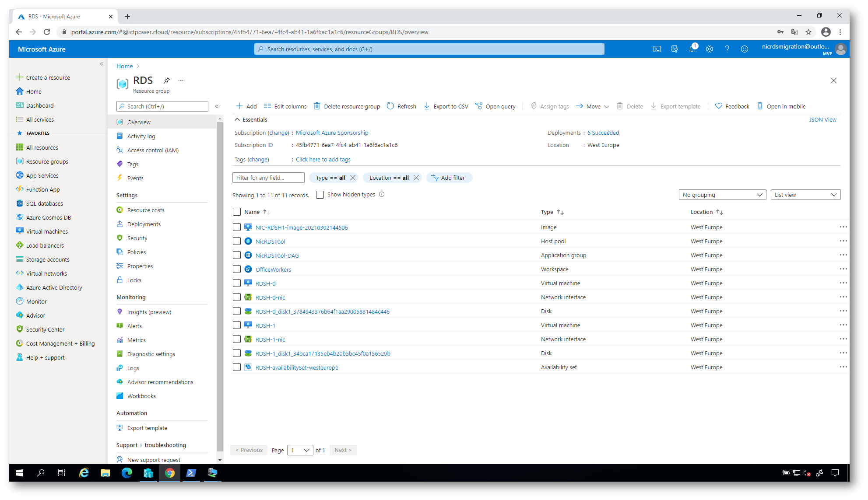Screen dimensions: 868x500
Task: Check the NIC-RDSH1-image row checkbox
Action: coord(237,227)
